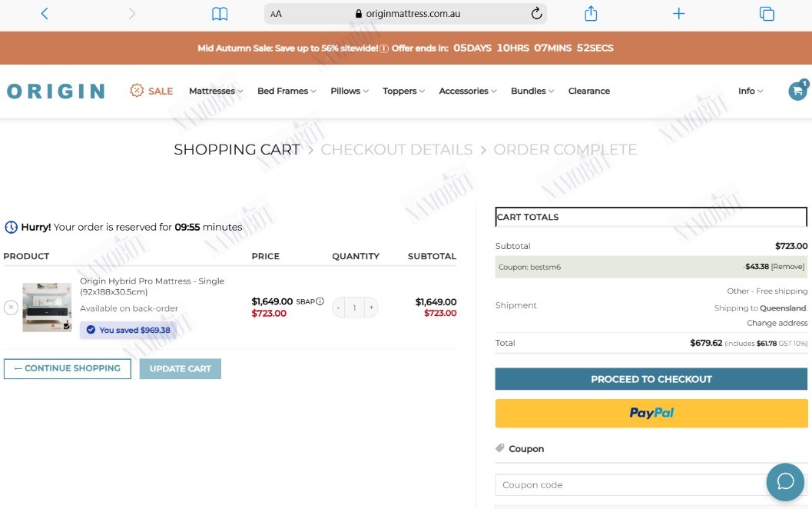Increase quantity with plus button
This screenshot has width=812, height=509.
(x=371, y=308)
